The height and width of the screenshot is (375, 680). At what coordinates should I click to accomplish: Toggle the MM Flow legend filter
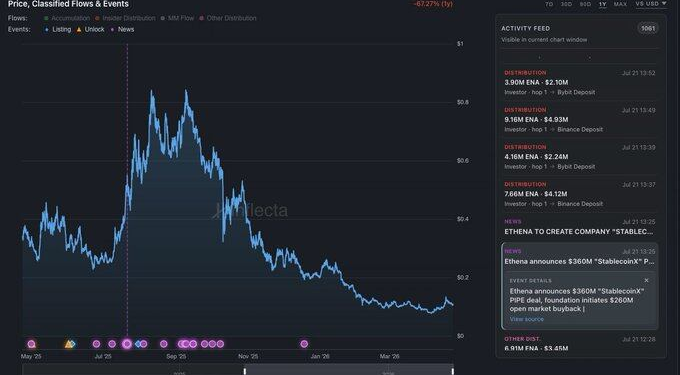coord(177,18)
